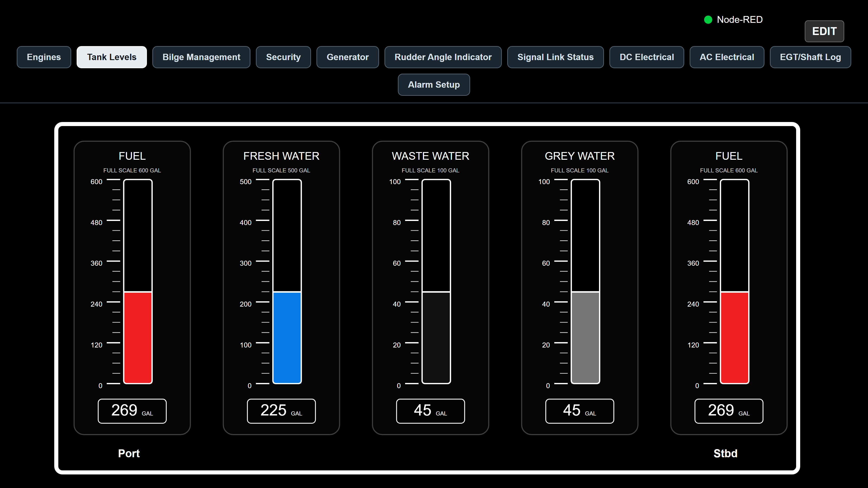Click the GREY WATER gauge title

(x=580, y=156)
